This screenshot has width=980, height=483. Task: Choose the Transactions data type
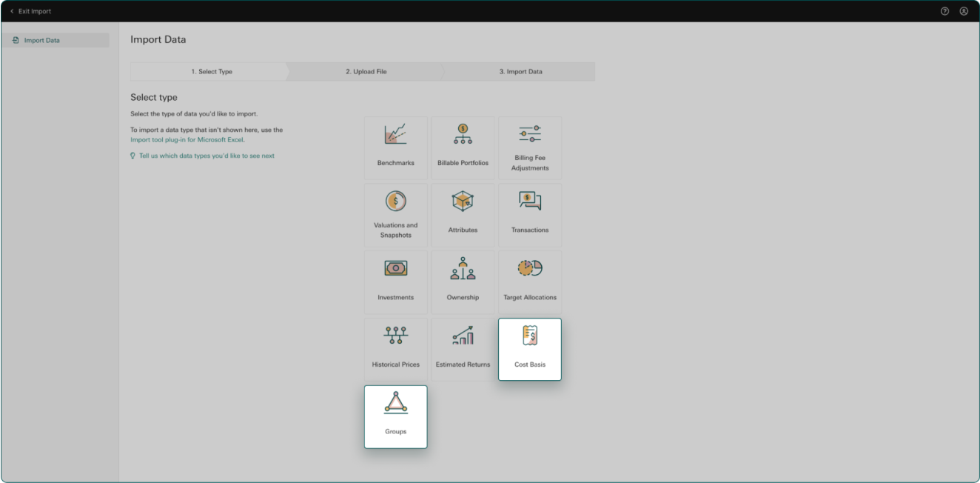point(530,216)
